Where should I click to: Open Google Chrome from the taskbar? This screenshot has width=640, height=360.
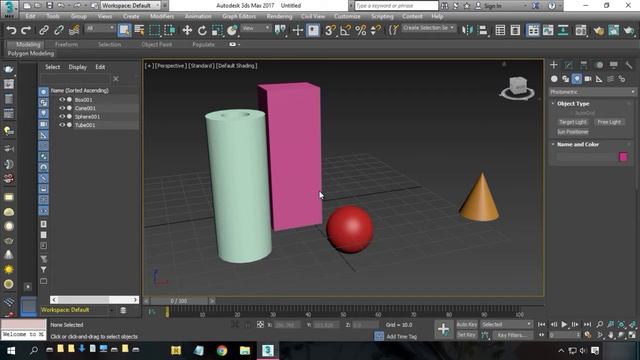[222, 351]
